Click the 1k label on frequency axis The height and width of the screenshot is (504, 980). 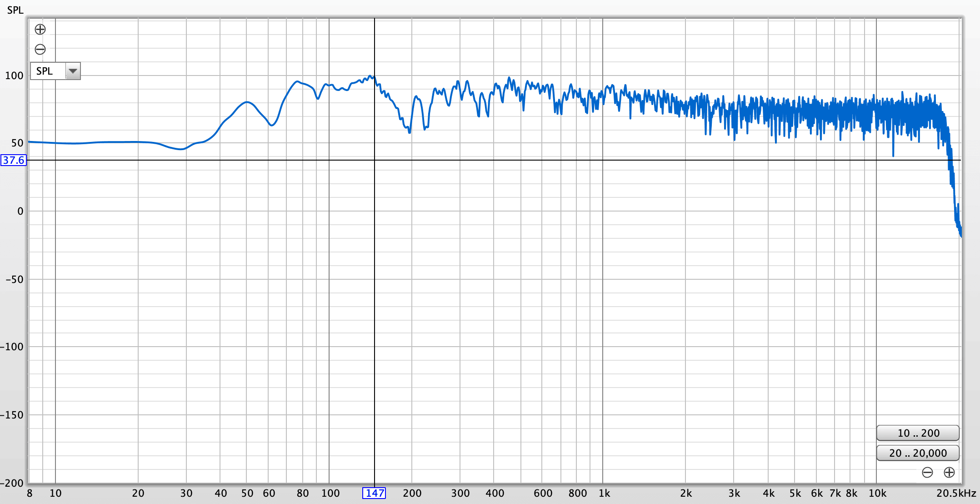[604, 493]
